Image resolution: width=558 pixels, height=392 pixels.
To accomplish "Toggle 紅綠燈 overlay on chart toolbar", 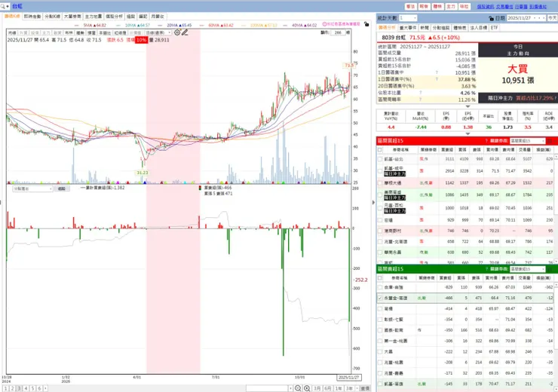I will tap(120, 32).
